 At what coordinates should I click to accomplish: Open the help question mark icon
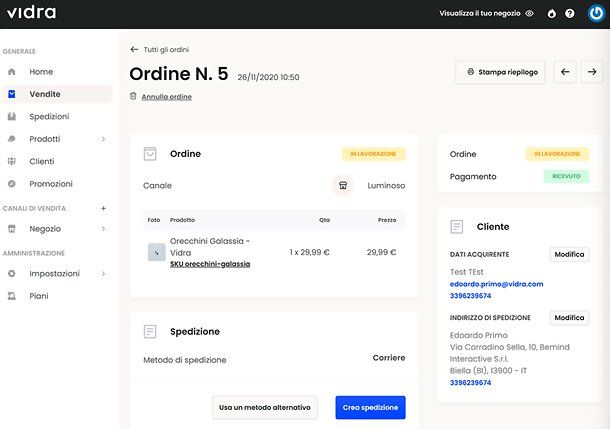pos(570,14)
